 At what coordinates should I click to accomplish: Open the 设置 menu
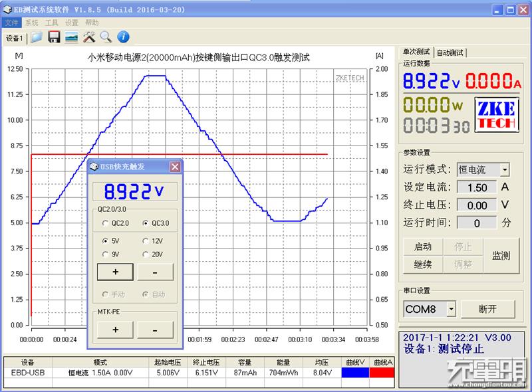[x=72, y=23]
